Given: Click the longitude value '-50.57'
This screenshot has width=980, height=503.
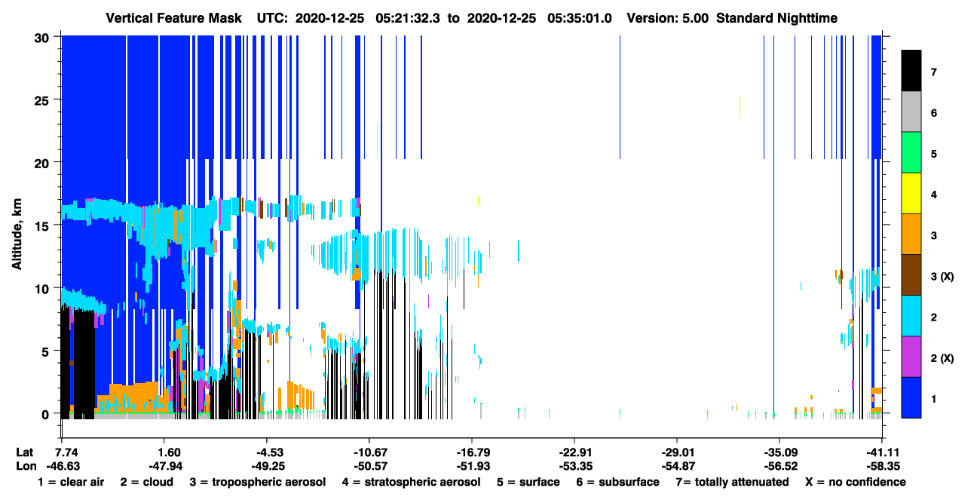Looking at the screenshot, I should click(x=369, y=466).
